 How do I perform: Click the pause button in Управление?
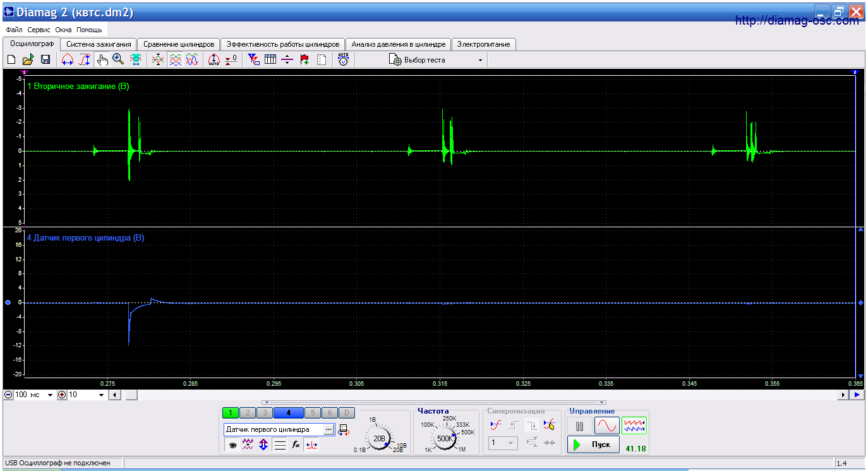tap(579, 426)
